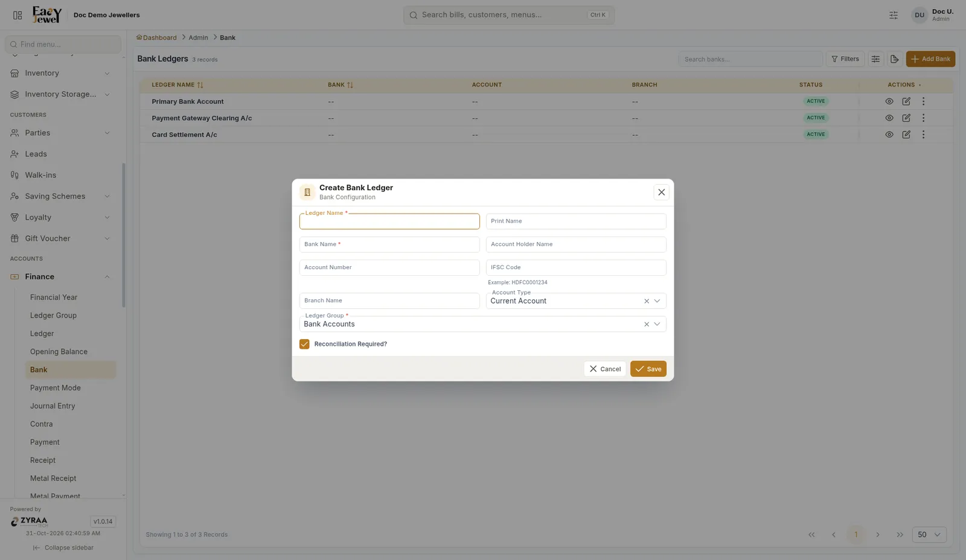The height and width of the screenshot is (560, 966).
Task: View Payment Gateway Clearing A/c details
Action: [889, 118]
